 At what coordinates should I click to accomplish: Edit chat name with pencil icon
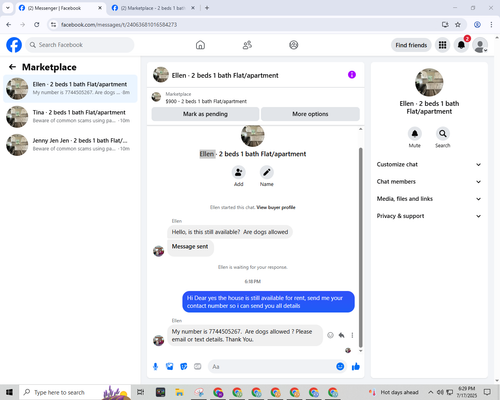(267, 172)
